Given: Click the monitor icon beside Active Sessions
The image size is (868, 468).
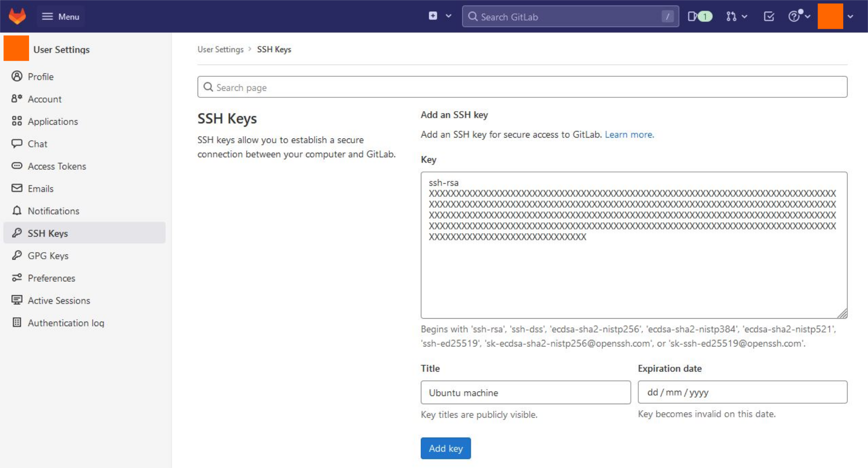Looking at the screenshot, I should click(x=17, y=300).
